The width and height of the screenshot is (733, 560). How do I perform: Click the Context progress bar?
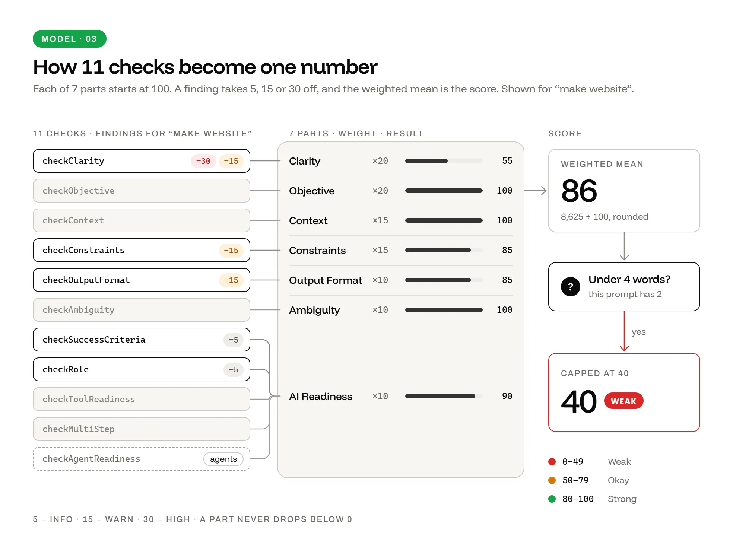[444, 220]
